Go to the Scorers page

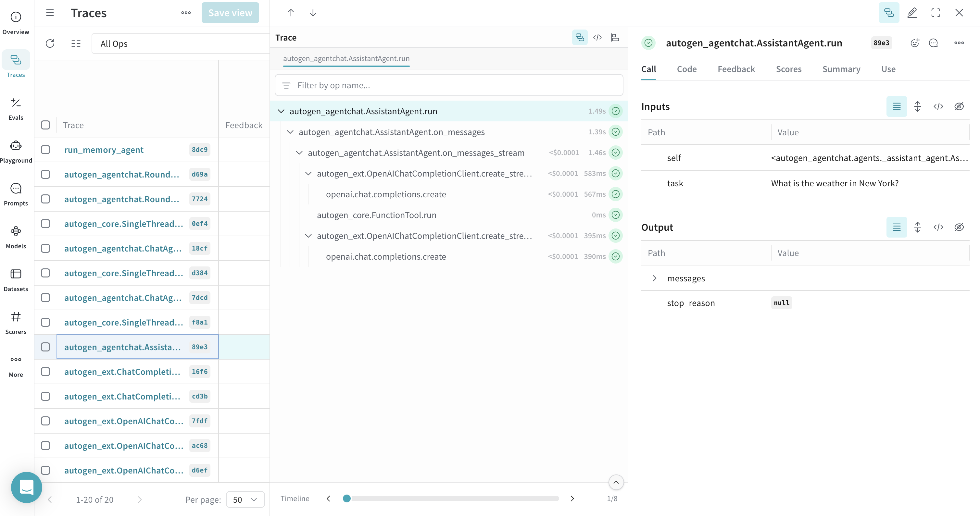tap(16, 322)
